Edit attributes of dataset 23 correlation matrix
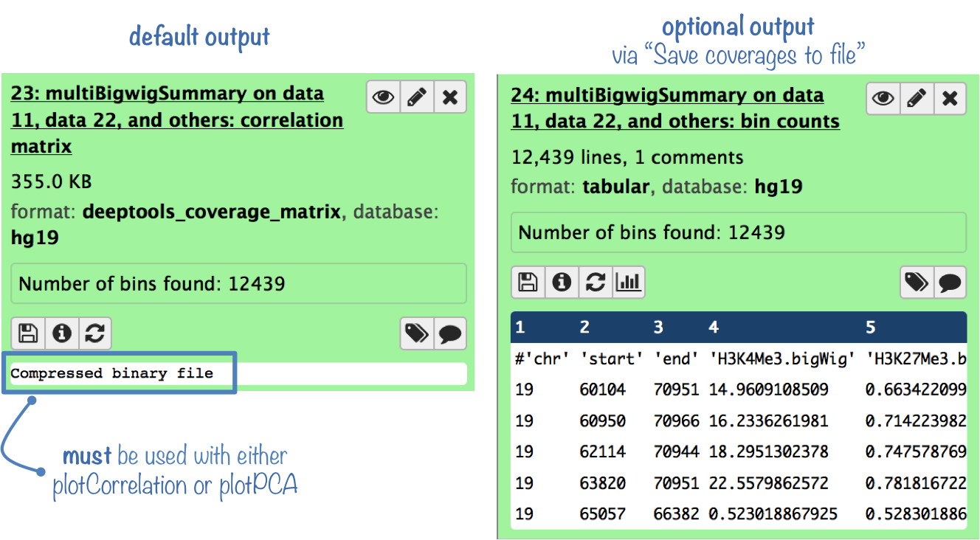The image size is (980, 540). 416,97
